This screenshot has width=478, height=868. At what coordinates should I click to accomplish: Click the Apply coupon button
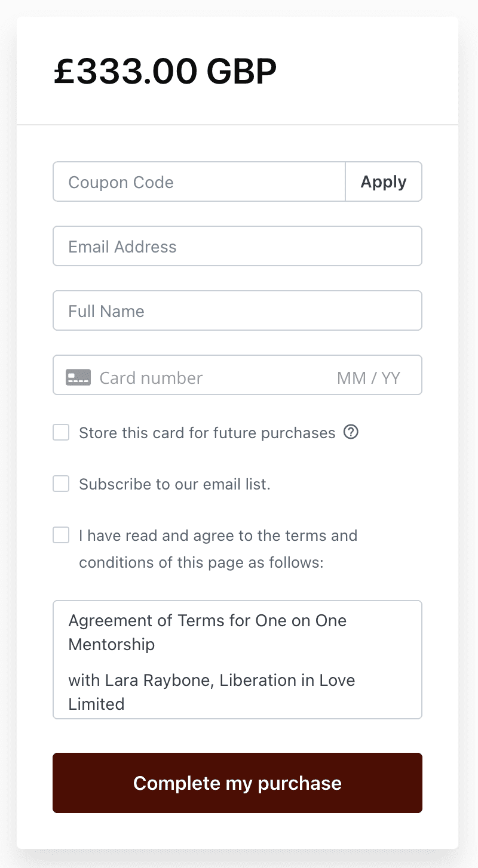[384, 181]
